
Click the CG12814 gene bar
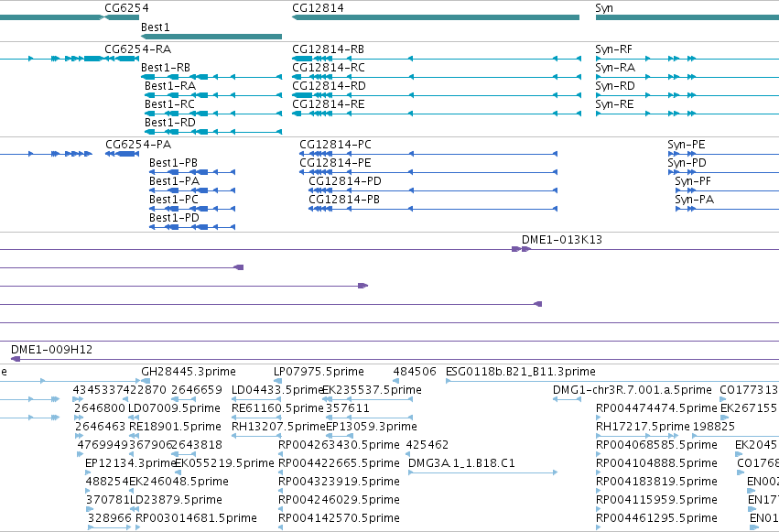click(x=436, y=17)
